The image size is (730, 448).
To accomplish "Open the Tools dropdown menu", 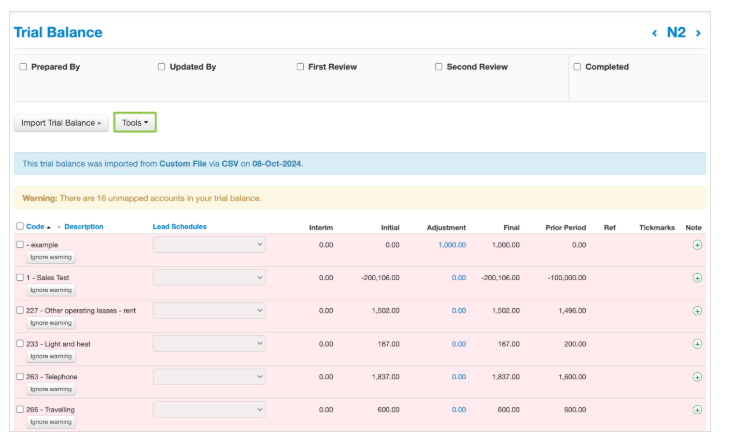I will point(134,123).
